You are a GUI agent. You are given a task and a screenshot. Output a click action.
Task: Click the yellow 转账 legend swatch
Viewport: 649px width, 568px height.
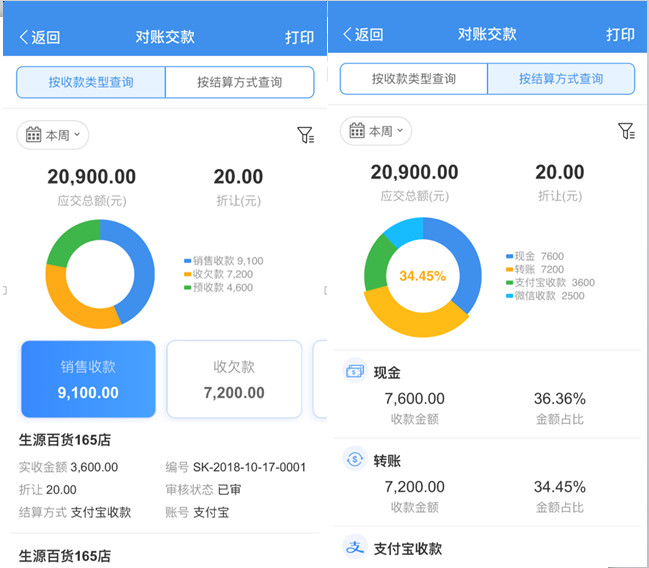[509, 270]
